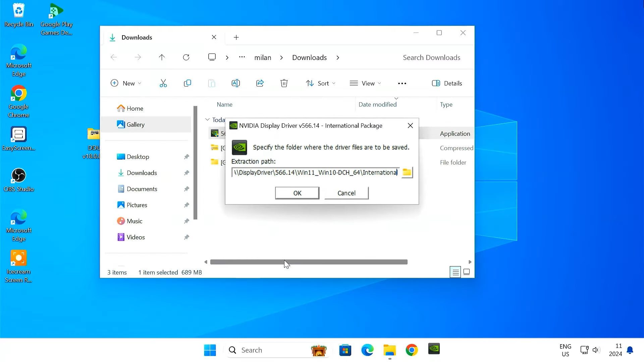Screen dimensions: 644x362
Task: Click the Application type cell of selected file
Action: pos(455,134)
